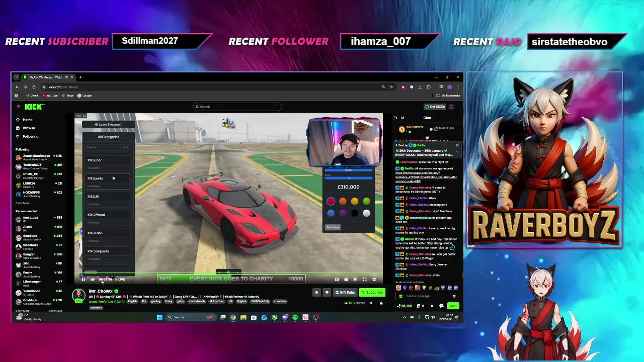
Task: Open ZombieBarricades channel in Following list
Action: (x=39, y=157)
